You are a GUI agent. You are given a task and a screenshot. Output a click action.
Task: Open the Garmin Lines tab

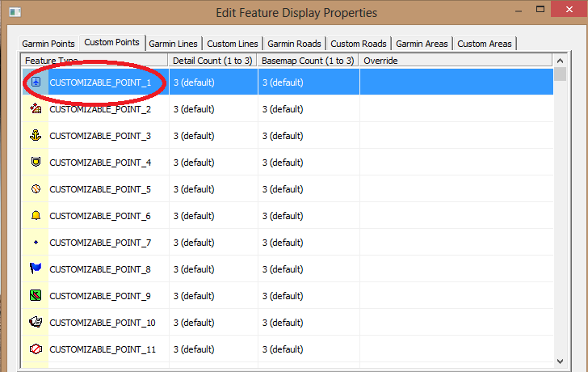click(173, 44)
